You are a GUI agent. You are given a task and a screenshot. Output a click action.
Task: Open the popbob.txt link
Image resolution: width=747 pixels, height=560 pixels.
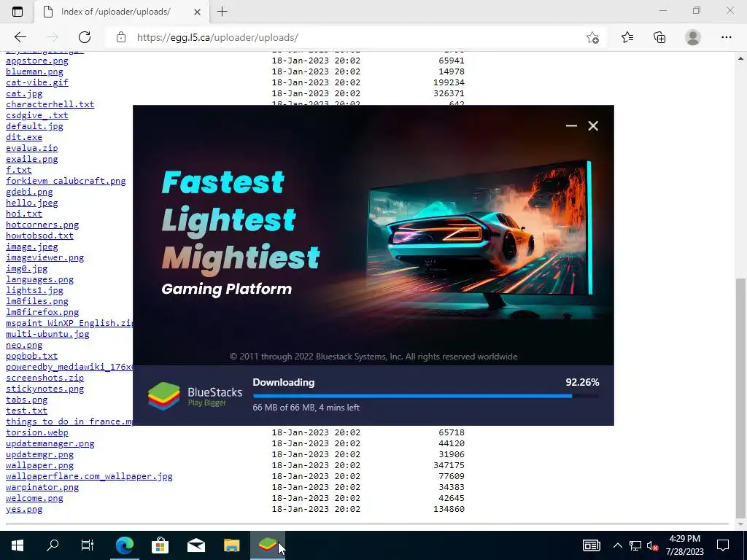[32, 356]
